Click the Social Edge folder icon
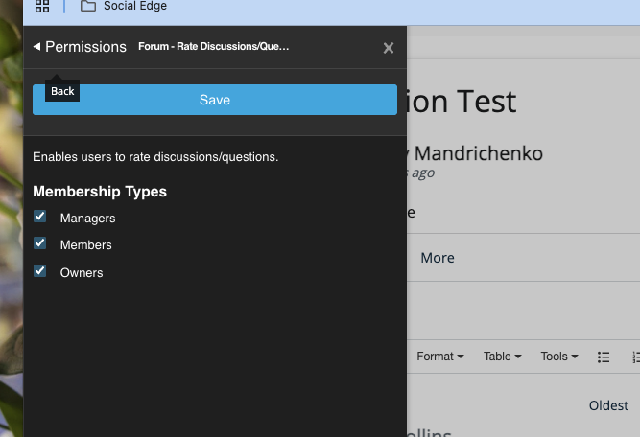640x437 pixels. tap(88, 6)
